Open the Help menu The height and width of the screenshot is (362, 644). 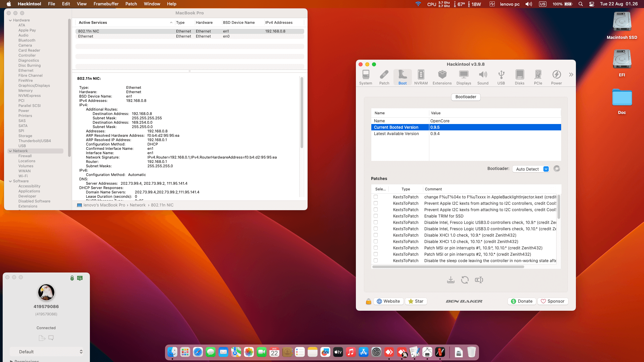click(x=172, y=4)
